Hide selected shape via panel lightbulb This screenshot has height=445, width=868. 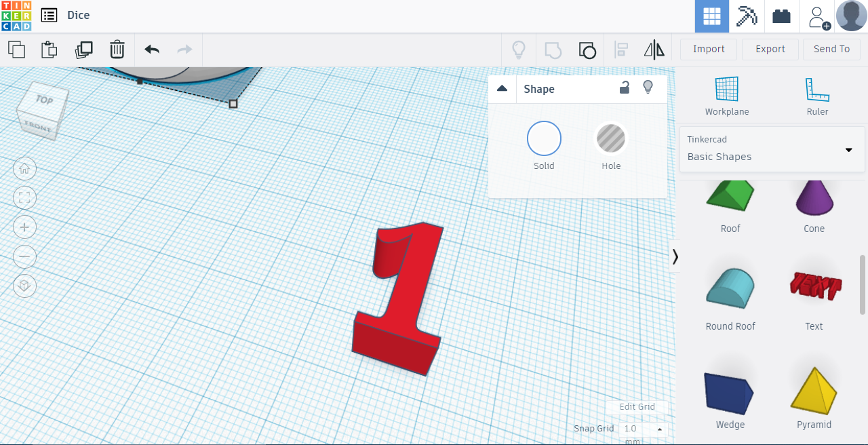click(x=648, y=88)
